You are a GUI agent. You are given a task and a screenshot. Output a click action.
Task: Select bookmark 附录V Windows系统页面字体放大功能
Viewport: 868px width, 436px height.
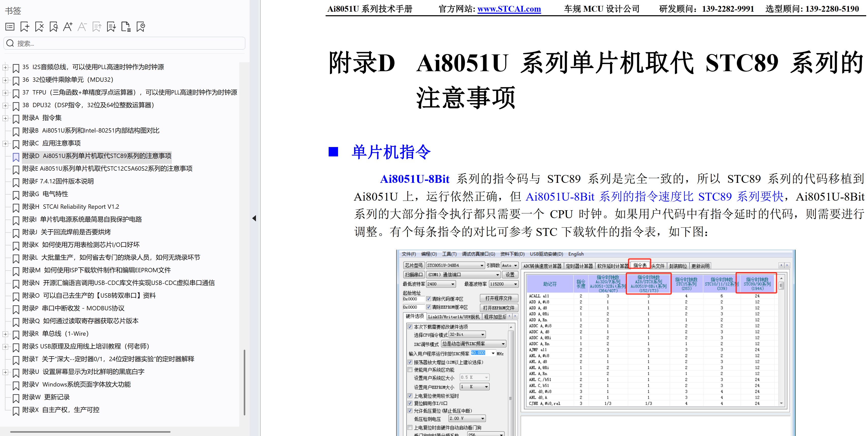tap(77, 384)
